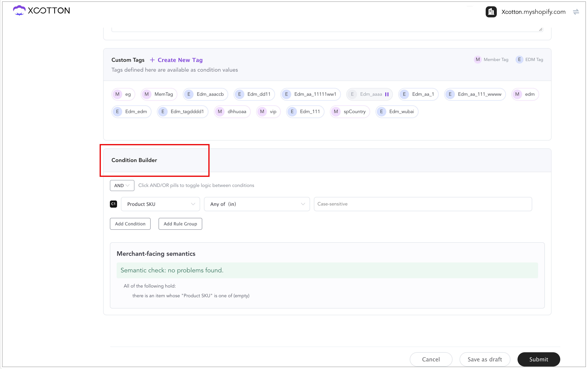588x369 pixels.
Task: Click the C1 condition badge
Action: click(x=113, y=204)
